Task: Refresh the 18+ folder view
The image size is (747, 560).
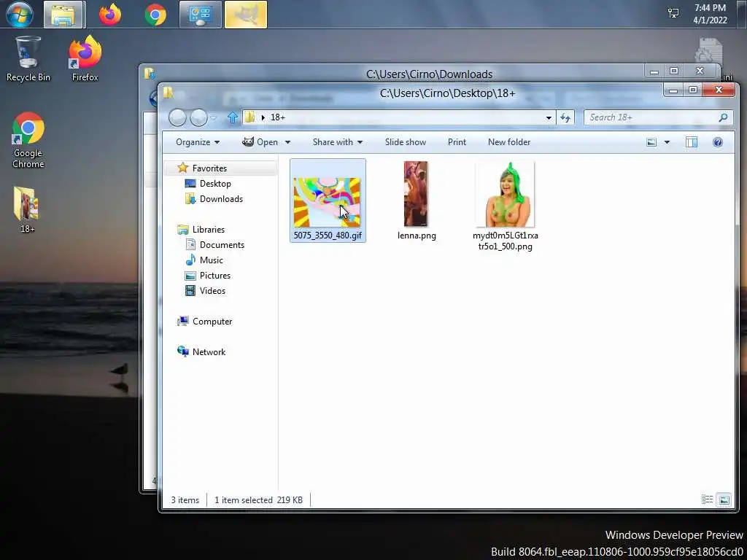Action: [x=565, y=117]
